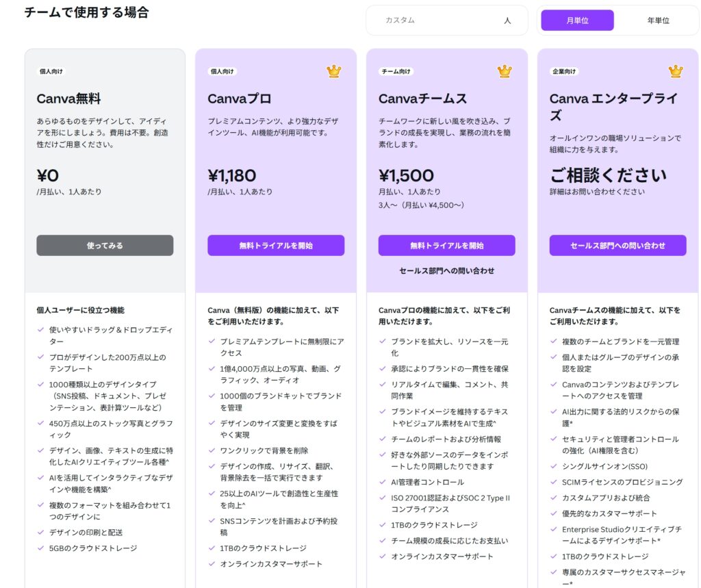Click the checkmark beside 1000個のブランドキットでブランドを管理

[x=212, y=396]
